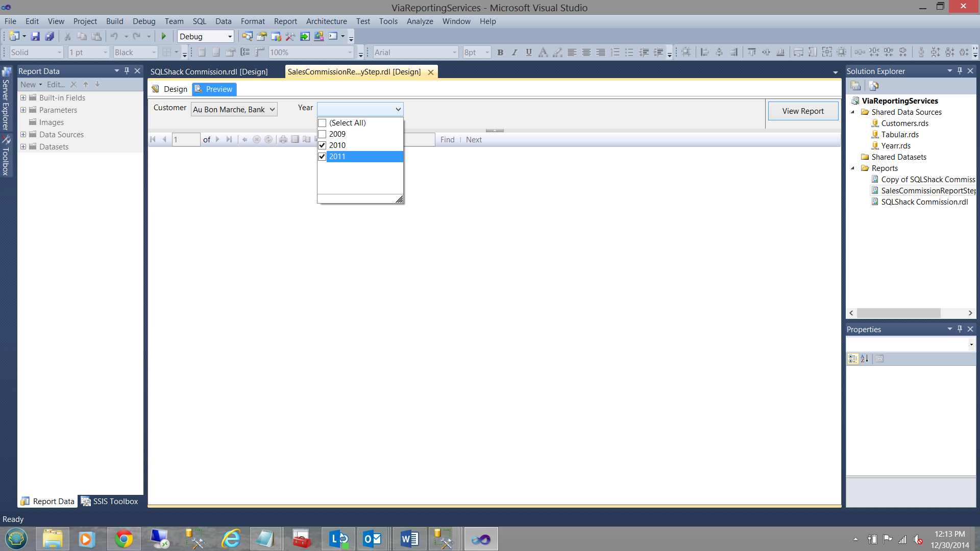Click the last page navigation arrow

(229, 139)
